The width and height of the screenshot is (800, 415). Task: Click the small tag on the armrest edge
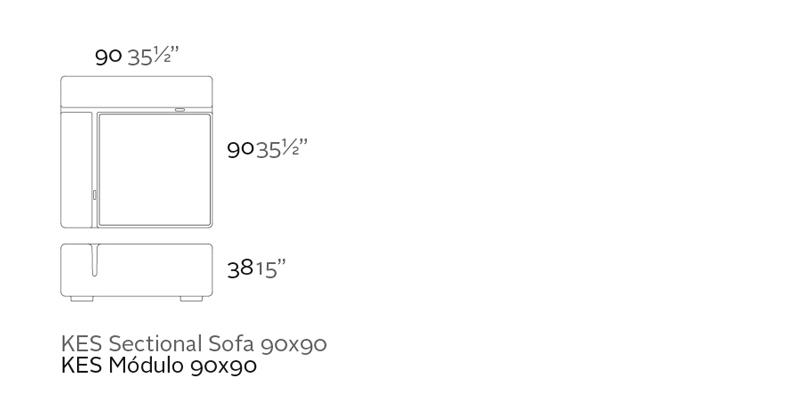[93, 196]
